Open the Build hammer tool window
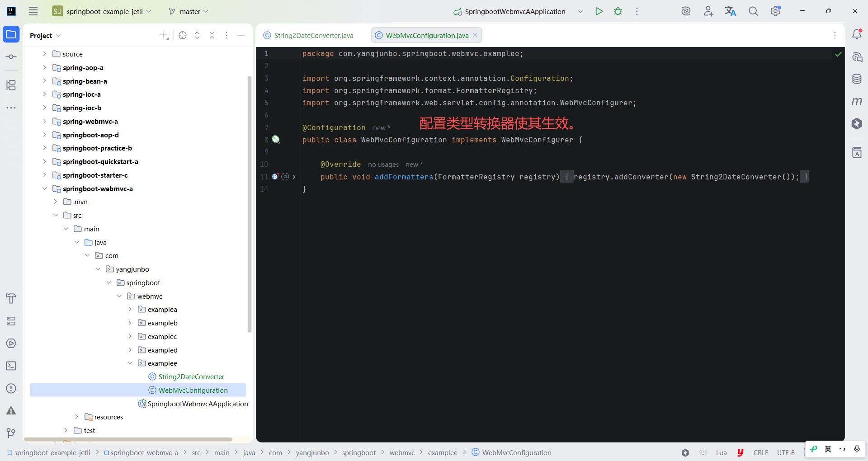This screenshot has width=868, height=461. click(x=11, y=298)
